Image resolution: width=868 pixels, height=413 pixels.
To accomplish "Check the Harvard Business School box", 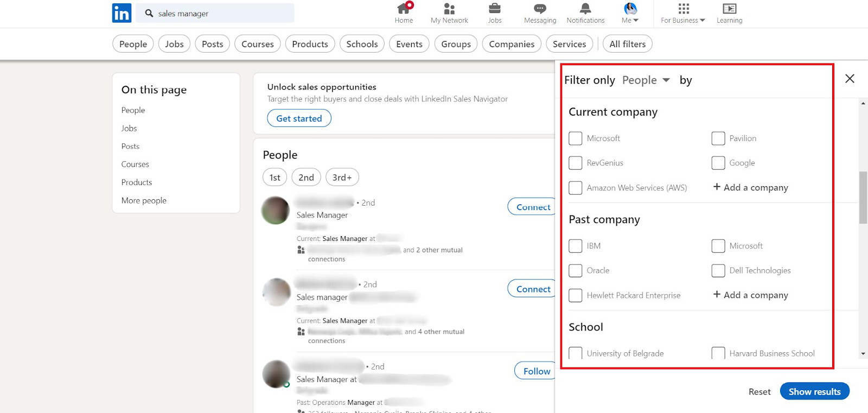I will point(718,353).
